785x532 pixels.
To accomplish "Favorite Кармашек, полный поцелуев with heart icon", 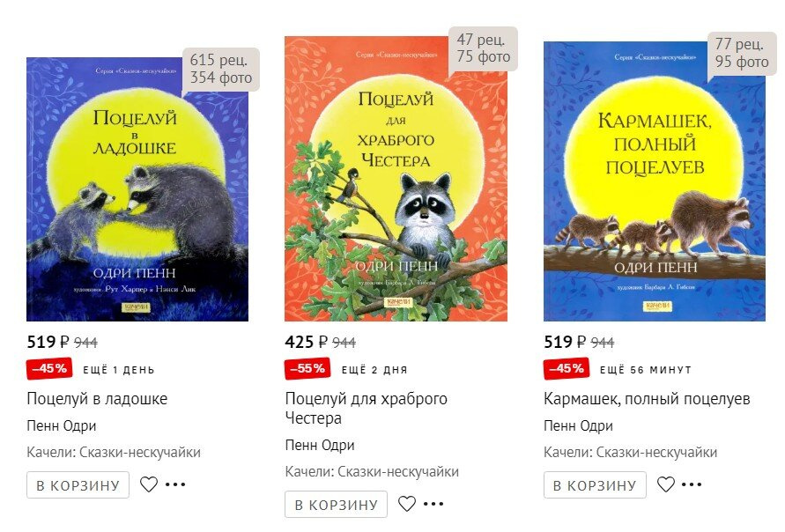I will pyautogui.click(x=666, y=484).
